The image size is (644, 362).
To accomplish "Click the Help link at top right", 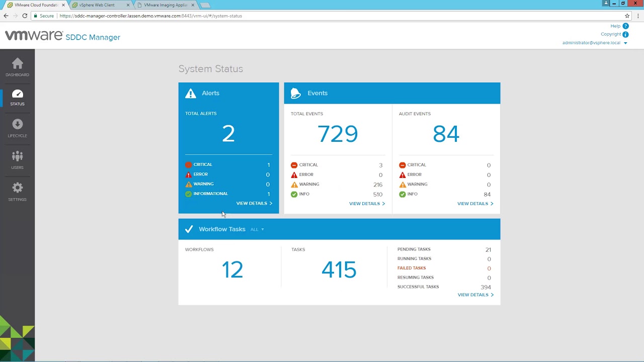I will [x=615, y=26].
